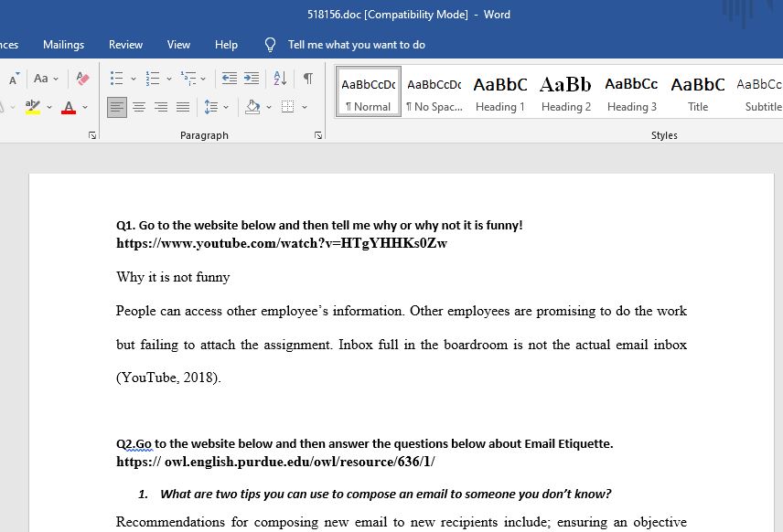The image size is (783, 532).
Task: Click the Shading paint bucket icon
Action: click(x=252, y=107)
